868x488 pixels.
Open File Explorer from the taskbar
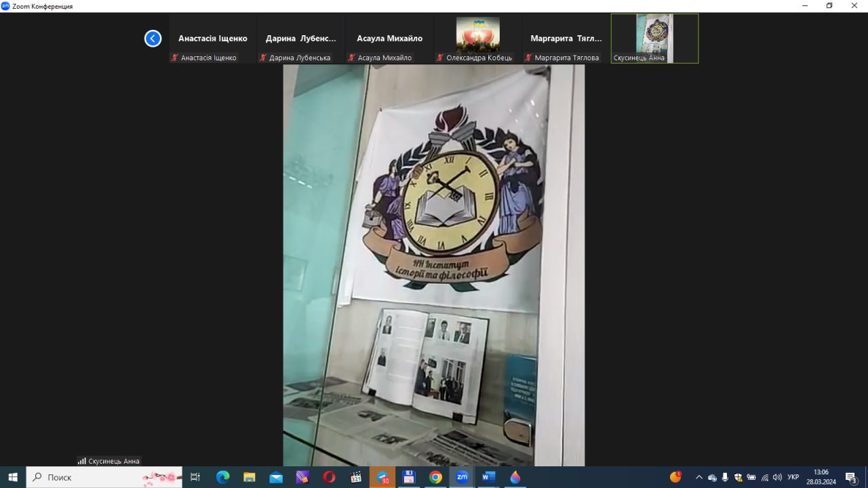pos(249,477)
